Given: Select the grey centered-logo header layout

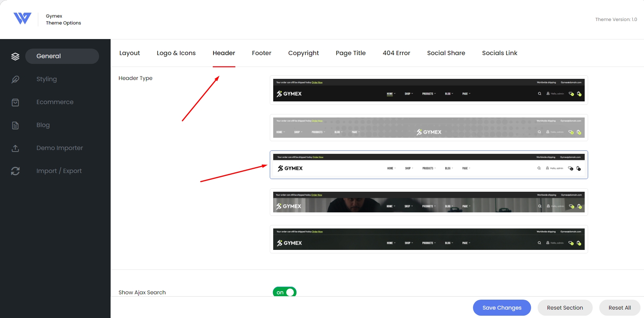Looking at the screenshot, I should pyautogui.click(x=429, y=128).
